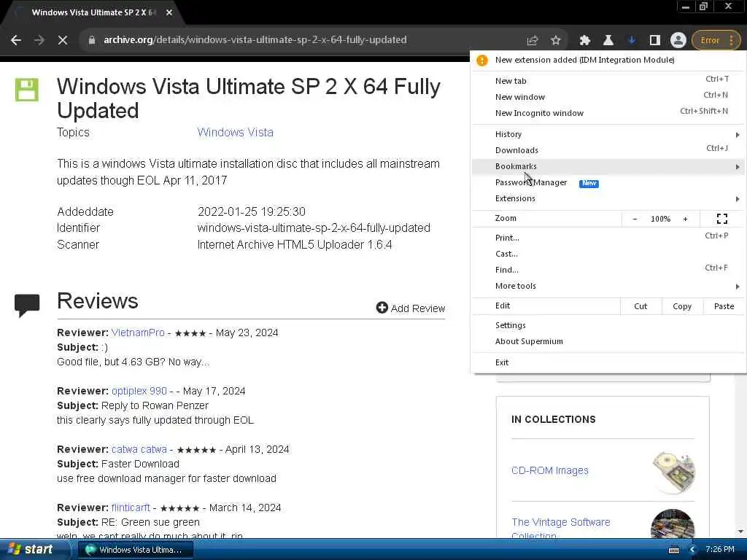Open Password Manager menu entry
Viewport: 747px width, 560px height.
point(608,183)
